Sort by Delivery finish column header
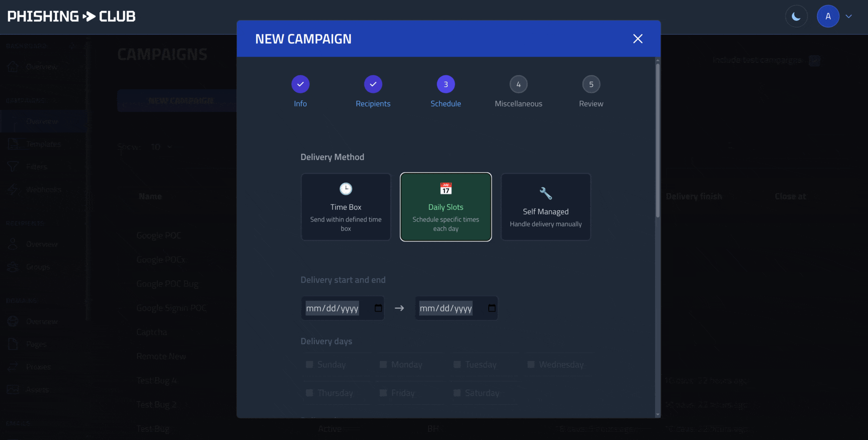The width and height of the screenshot is (868, 440). [694, 197]
